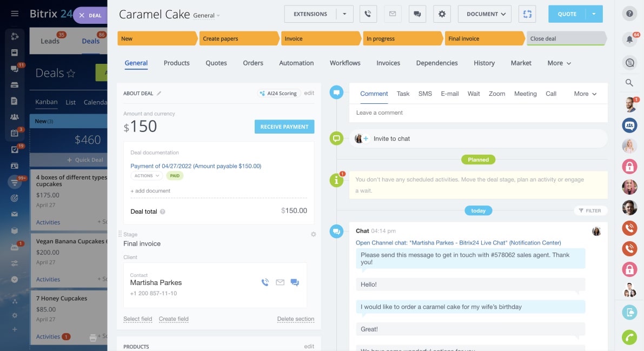Open the help question mark icon
This screenshot has height=351, width=644.
[x=629, y=14]
